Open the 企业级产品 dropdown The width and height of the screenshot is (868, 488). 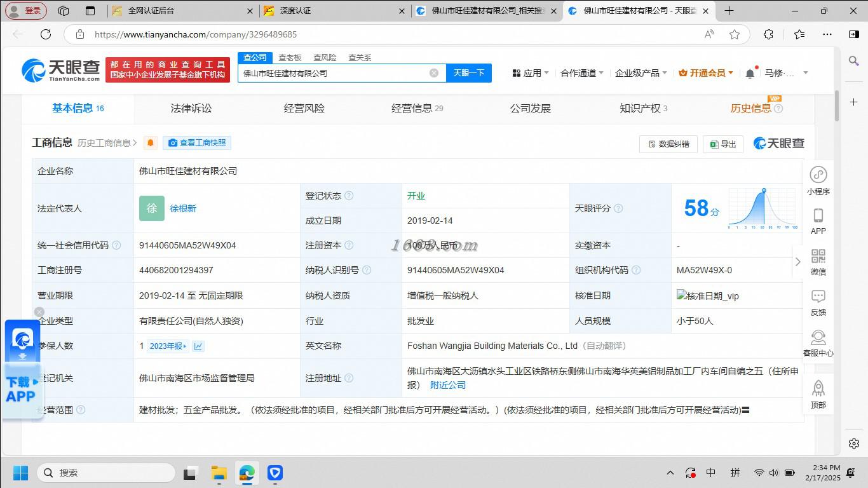point(641,73)
